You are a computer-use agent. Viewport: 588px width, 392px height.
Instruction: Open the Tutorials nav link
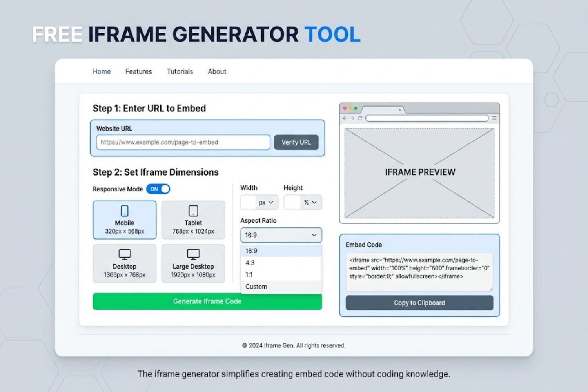pos(180,71)
